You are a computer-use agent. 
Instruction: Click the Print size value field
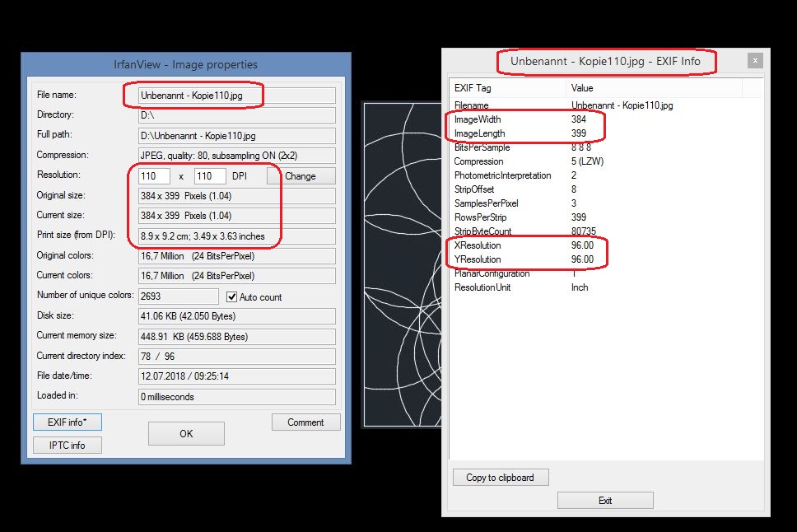click(237, 236)
